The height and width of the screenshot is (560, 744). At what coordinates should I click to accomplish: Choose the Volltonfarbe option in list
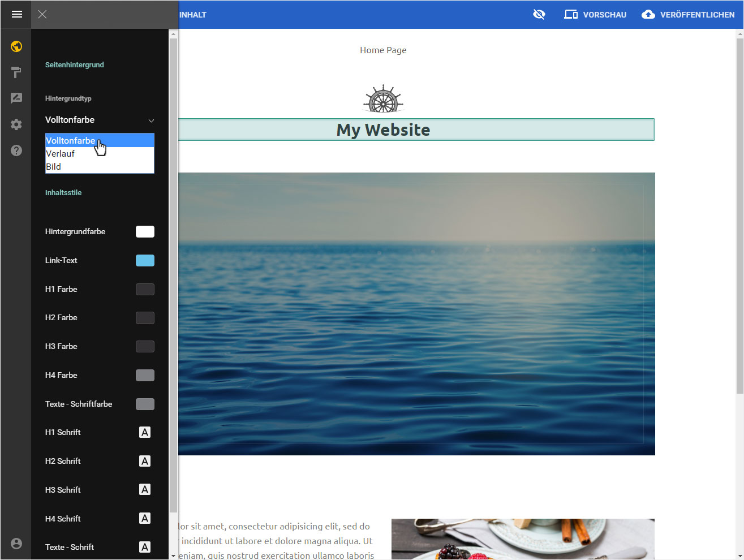pyautogui.click(x=100, y=140)
